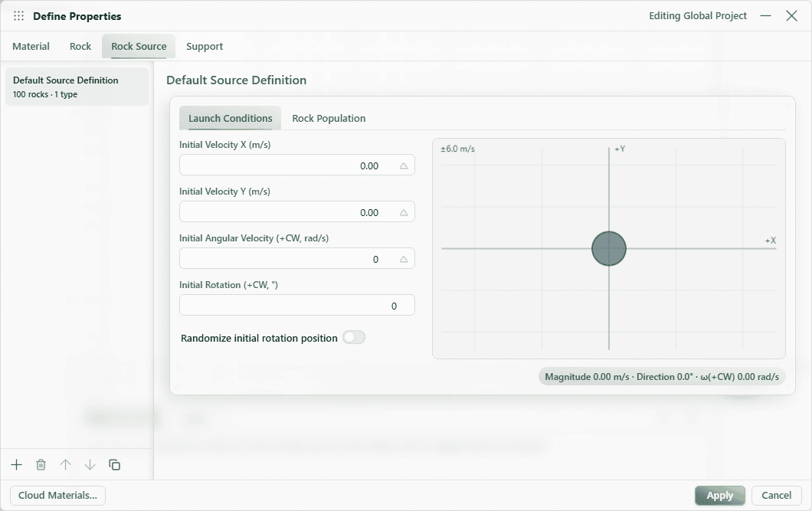
Task: Open the Rock tab
Action: pyautogui.click(x=80, y=47)
